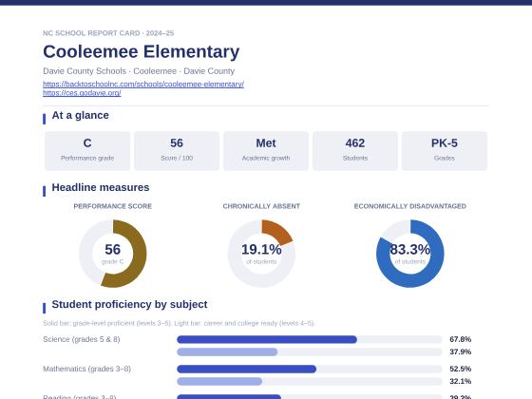Select the PK-5 Grades card
Image resolution: width=532 pixels, height=399 pixels.
pos(445,151)
